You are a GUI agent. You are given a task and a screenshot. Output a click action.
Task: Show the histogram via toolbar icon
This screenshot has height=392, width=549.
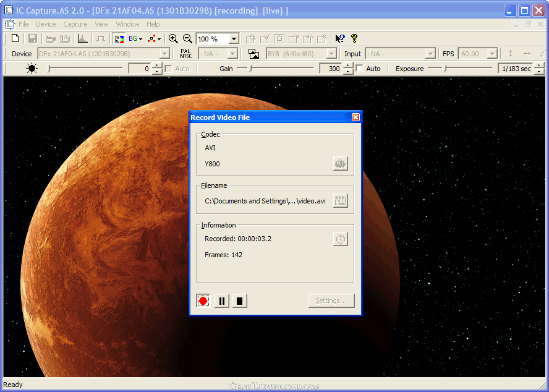pos(83,38)
